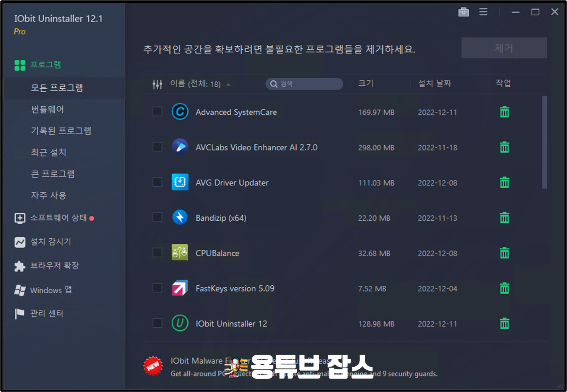The width and height of the screenshot is (567, 392).
Task: Select the Advanced SystemCare name text
Action: click(x=236, y=112)
